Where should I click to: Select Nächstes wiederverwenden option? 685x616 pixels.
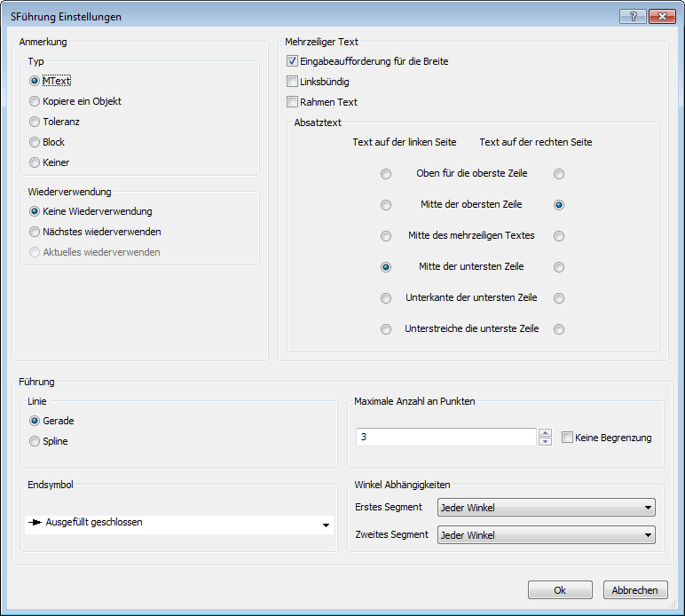pos(35,232)
